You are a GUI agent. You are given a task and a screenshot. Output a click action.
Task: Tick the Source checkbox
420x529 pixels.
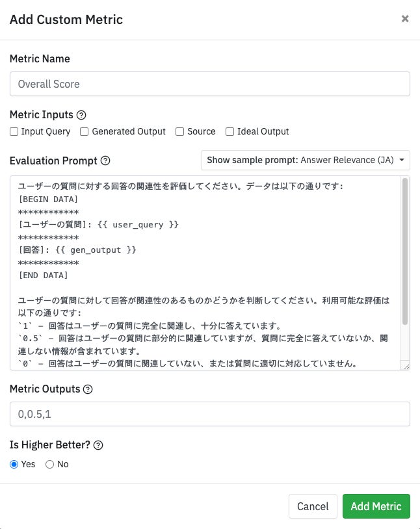[x=180, y=131]
